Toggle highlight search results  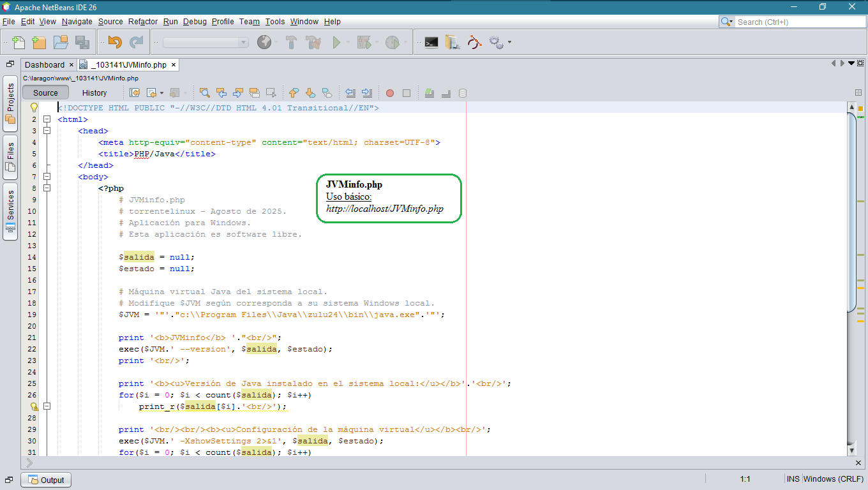pos(253,93)
